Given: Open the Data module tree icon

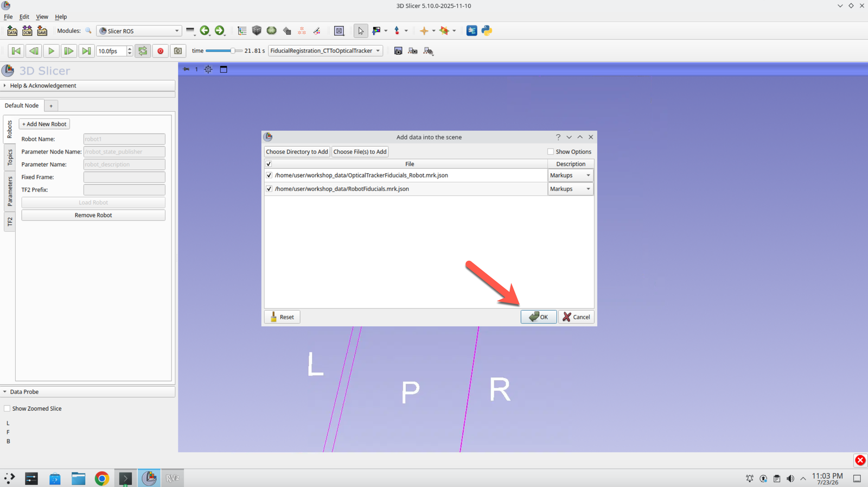Looking at the screenshot, I should coord(242,31).
